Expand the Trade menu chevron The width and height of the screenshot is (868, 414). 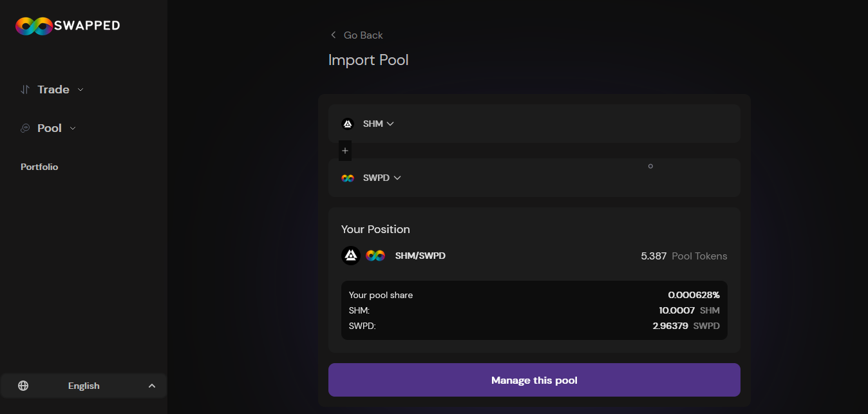pyautogui.click(x=80, y=89)
